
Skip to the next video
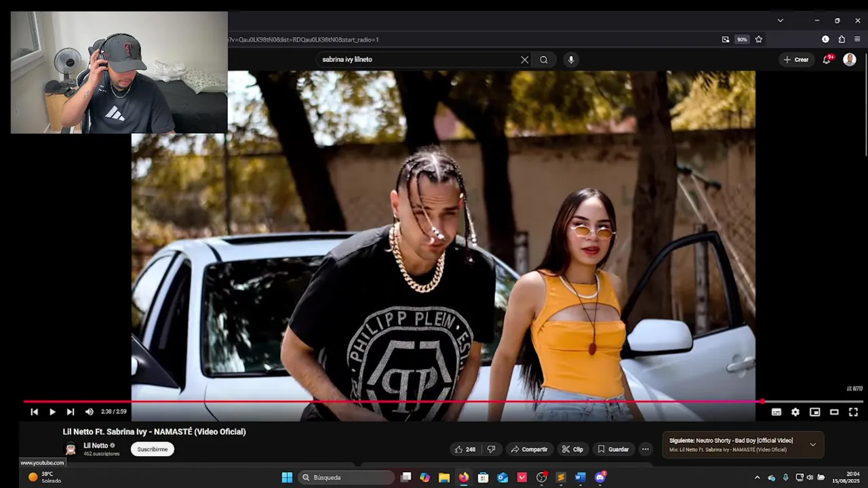tap(71, 411)
